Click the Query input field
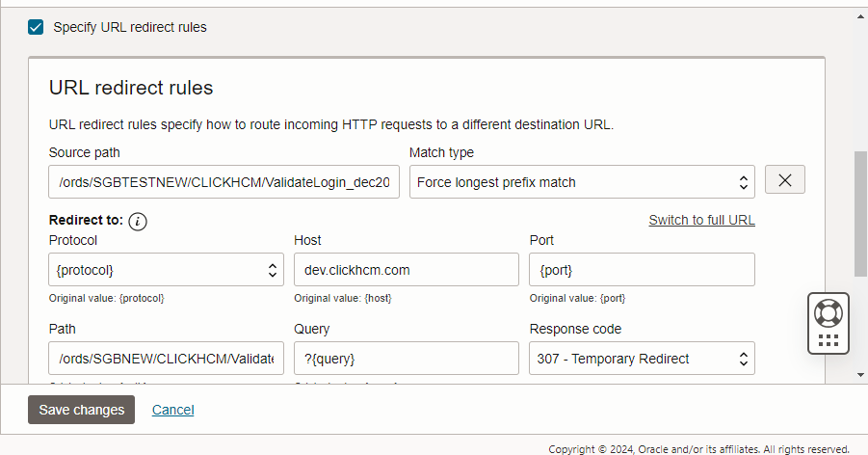 point(406,359)
